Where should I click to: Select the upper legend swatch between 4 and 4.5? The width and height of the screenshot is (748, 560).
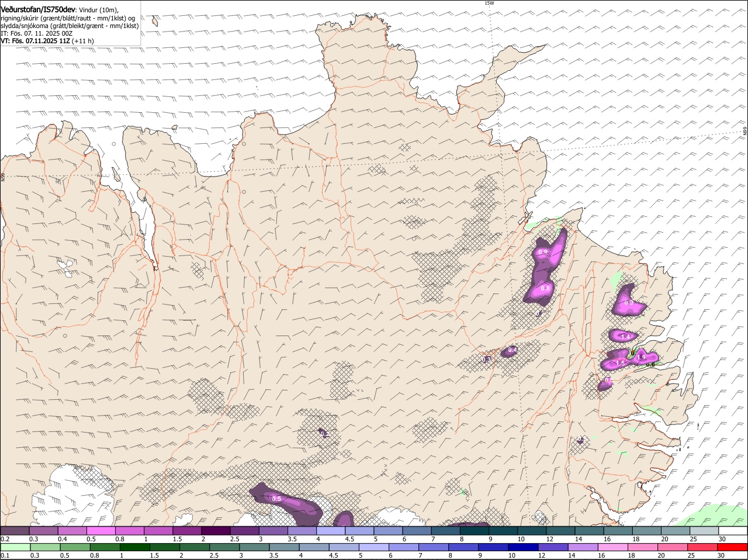[x=331, y=531]
